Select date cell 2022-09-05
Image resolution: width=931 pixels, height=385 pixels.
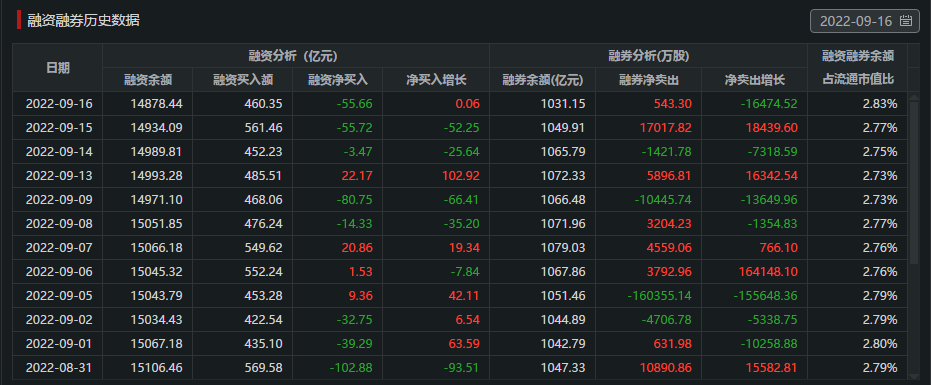point(58,296)
